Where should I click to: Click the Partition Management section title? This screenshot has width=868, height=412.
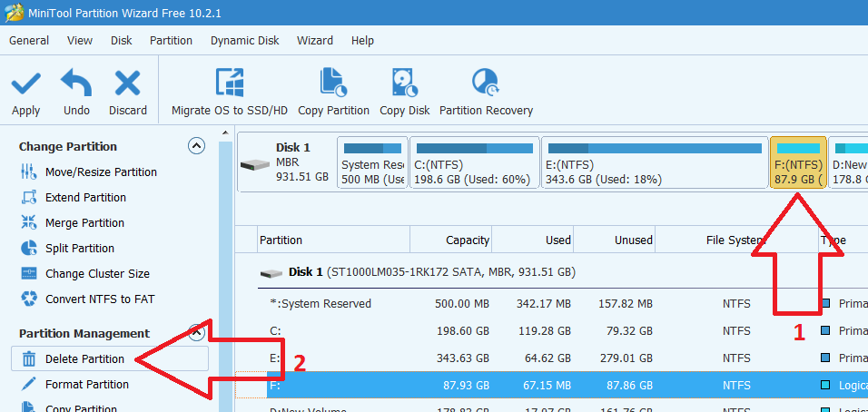[84, 333]
